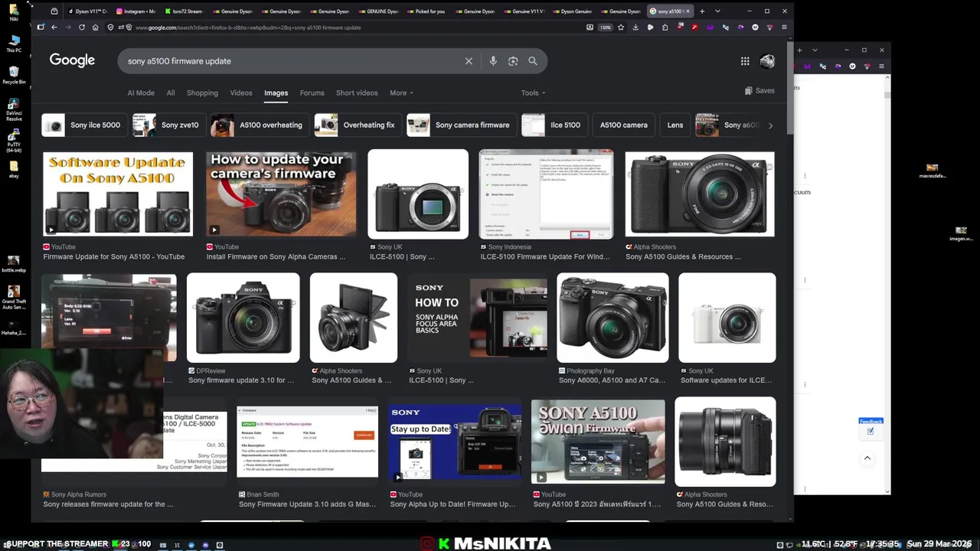The image size is (980, 551).
Task: Open the Grand Theft Auto San desktop icon
Action: (14, 297)
